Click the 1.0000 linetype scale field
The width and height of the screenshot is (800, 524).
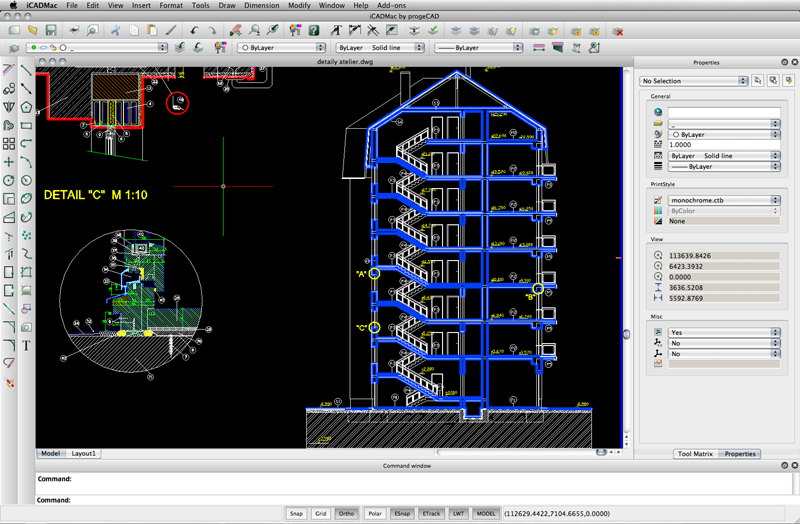click(724, 144)
